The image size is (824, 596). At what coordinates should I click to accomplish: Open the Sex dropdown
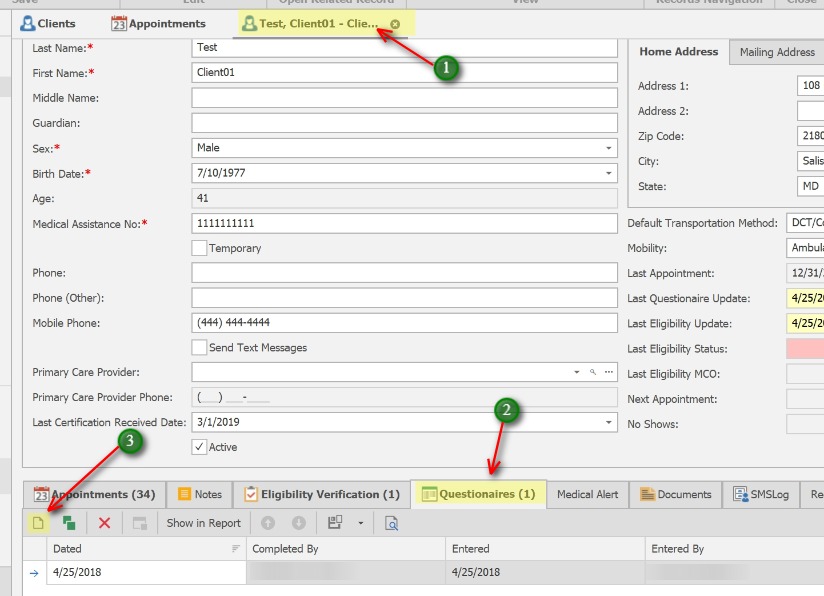pos(608,148)
